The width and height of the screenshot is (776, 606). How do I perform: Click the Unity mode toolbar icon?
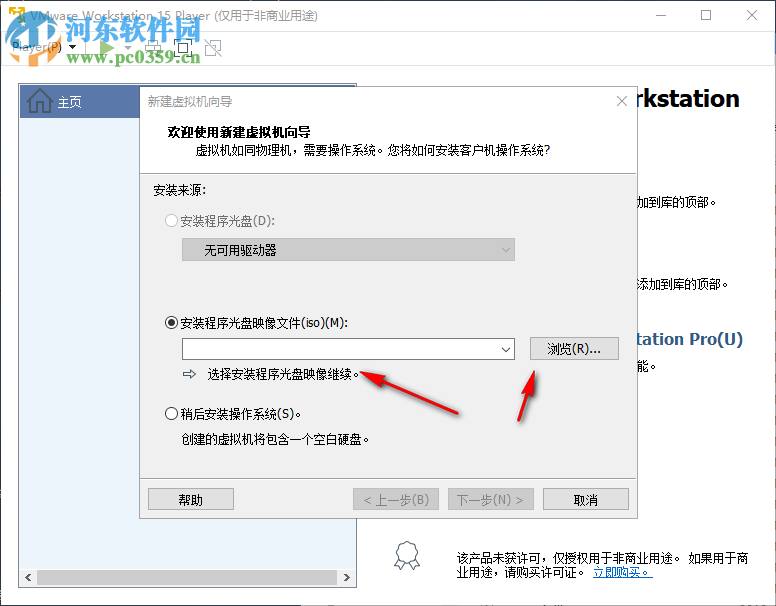[213, 48]
